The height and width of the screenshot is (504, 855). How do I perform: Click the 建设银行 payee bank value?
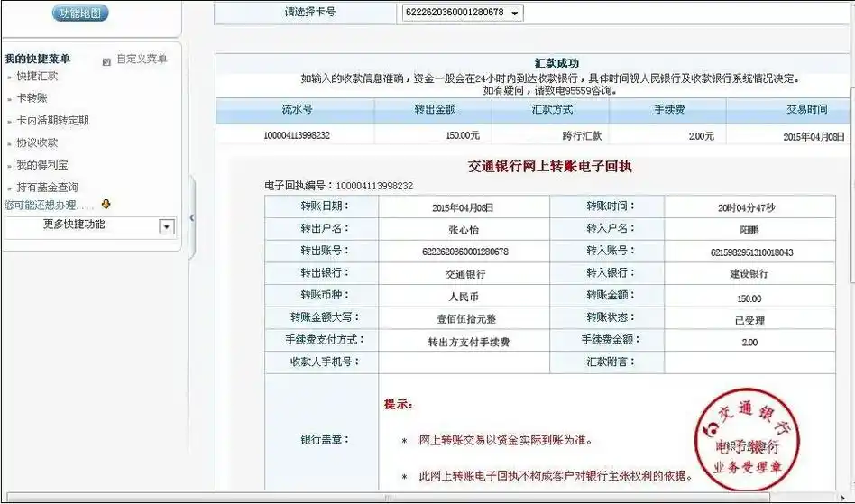coord(749,274)
